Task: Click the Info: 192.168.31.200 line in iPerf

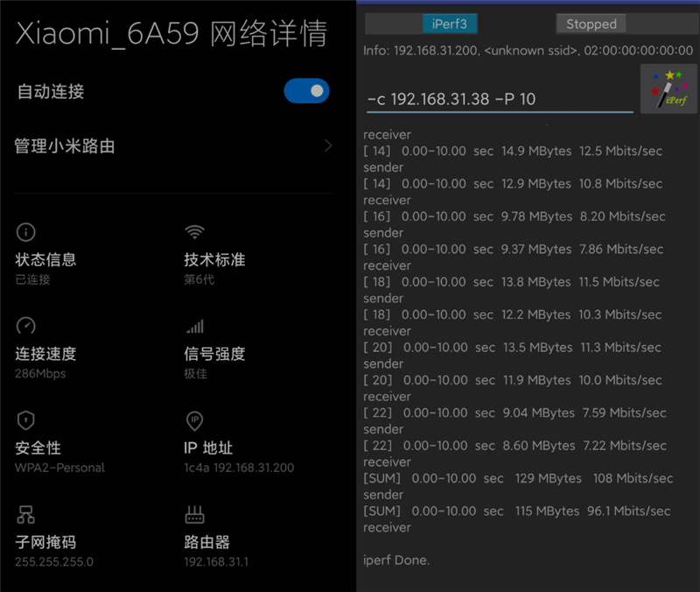Action: click(x=528, y=51)
